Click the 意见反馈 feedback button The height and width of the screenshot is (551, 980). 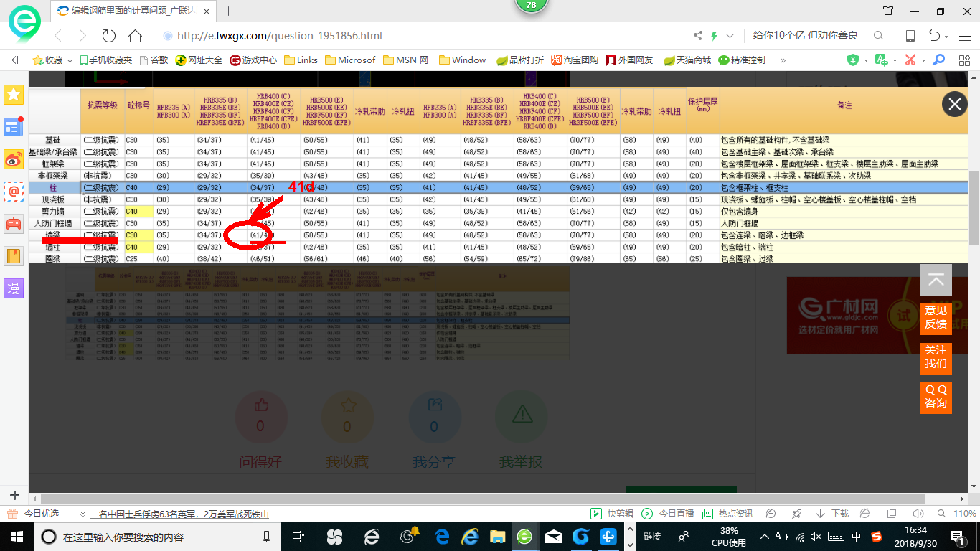936,318
